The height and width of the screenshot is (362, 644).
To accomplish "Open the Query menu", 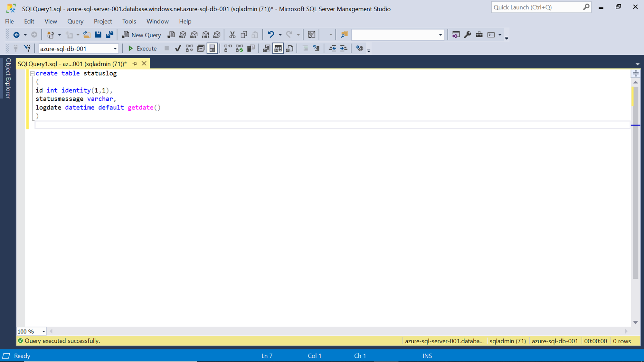I will coord(75,21).
